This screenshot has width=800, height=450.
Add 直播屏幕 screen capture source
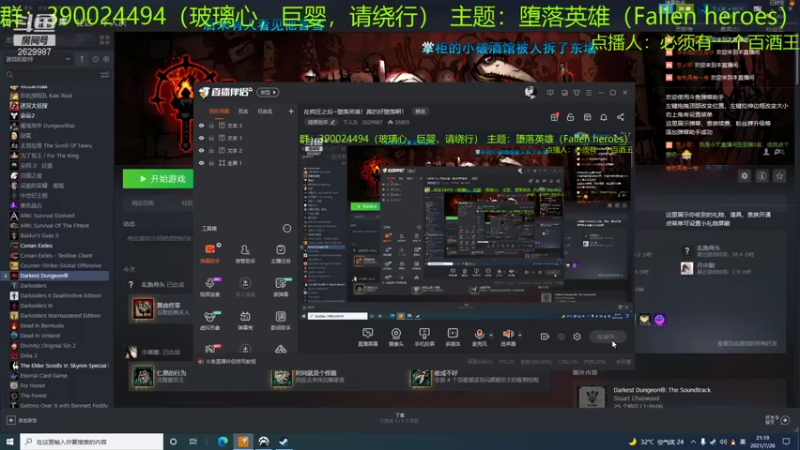[x=368, y=337]
